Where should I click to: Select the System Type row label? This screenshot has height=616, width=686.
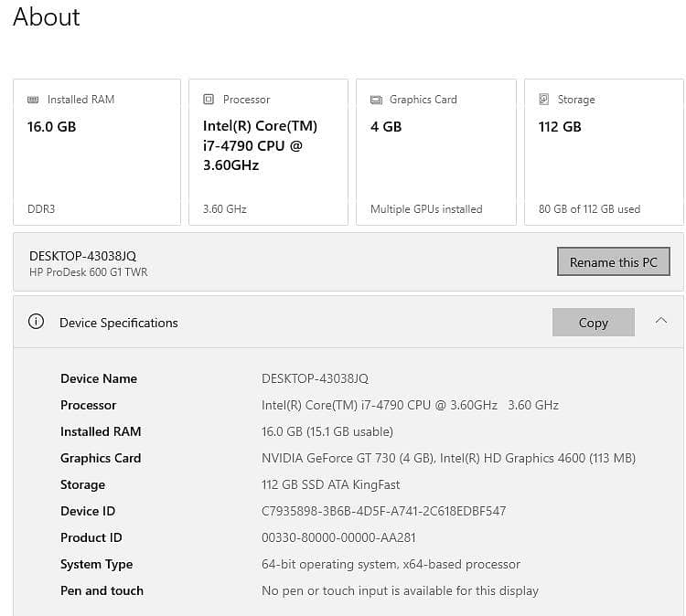97,565
